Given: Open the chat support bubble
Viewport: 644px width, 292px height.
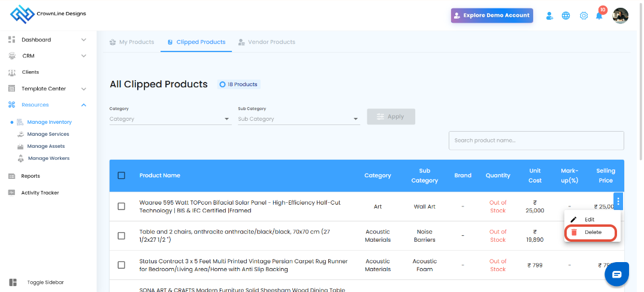Looking at the screenshot, I should pos(616,274).
